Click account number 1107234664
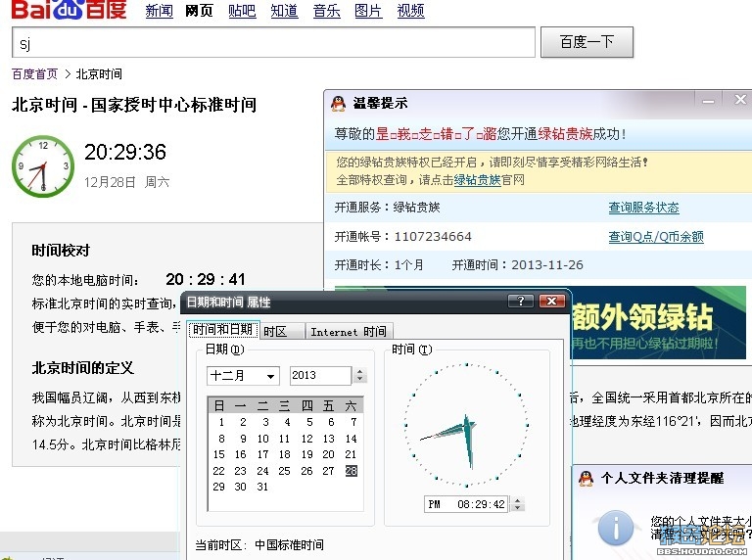The image size is (752, 560). [433, 236]
